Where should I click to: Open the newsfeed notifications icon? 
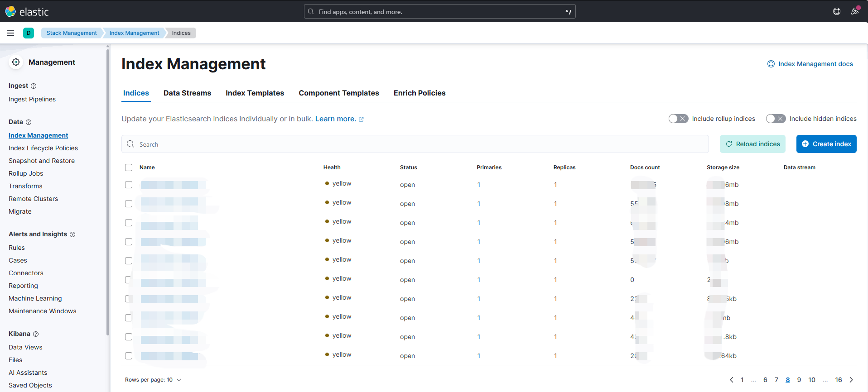[x=855, y=11]
